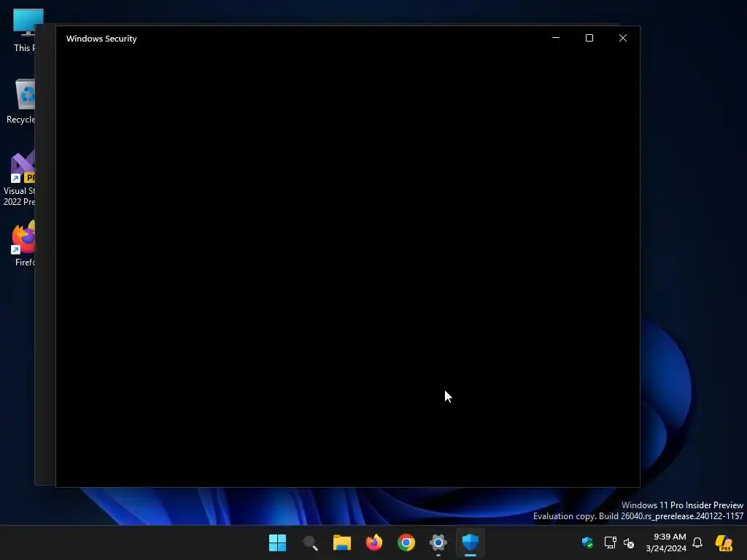The height and width of the screenshot is (560, 747).
Task: Open the clock showing 9:39 AM
Action: (666, 542)
